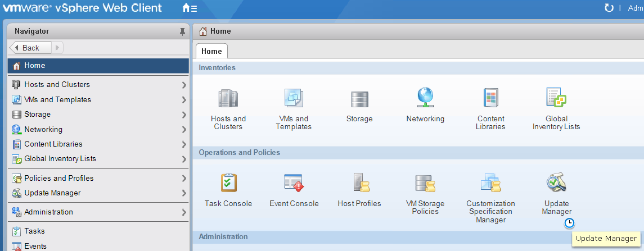Expand the Networking chevron in Navigator
The width and height of the screenshot is (644, 251).
pos(184,130)
